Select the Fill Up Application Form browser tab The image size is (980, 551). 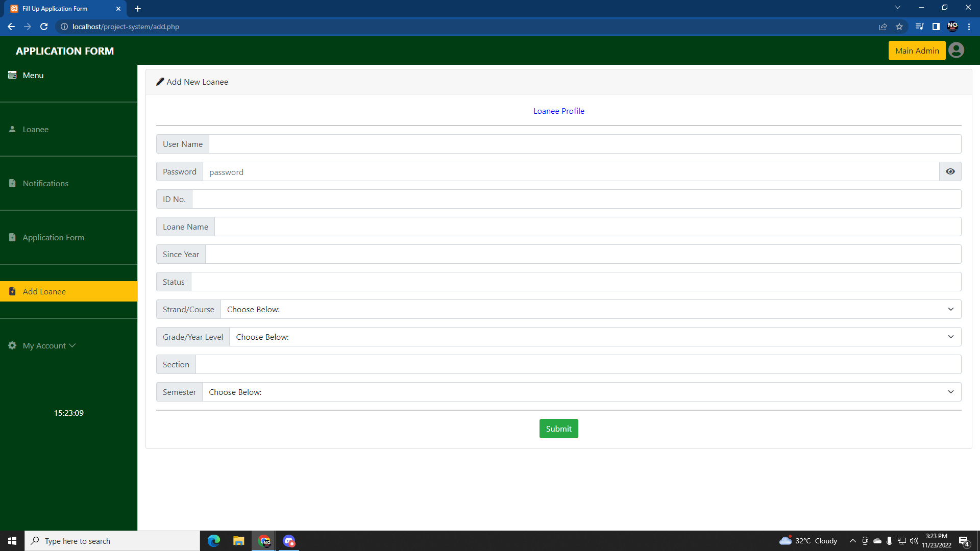click(x=56, y=9)
